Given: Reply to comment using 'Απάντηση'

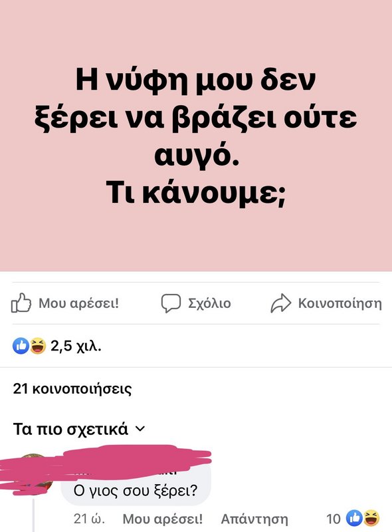Looking at the screenshot, I should click(x=254, y=519).
